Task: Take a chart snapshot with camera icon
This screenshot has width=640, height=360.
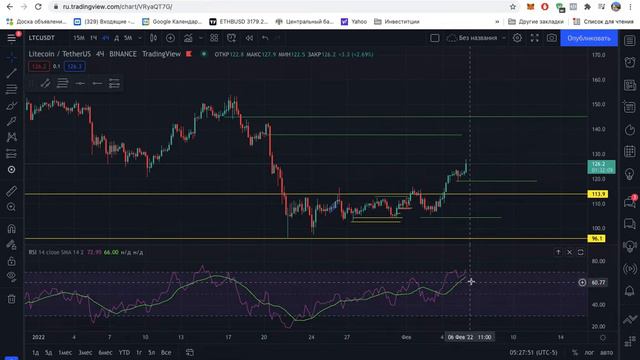Action: tap(551, 38)
